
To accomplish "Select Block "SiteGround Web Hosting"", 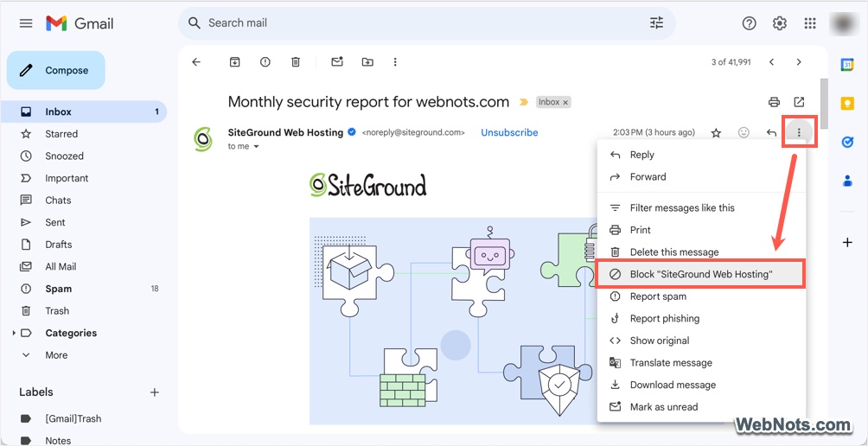I will pos(701,275).
